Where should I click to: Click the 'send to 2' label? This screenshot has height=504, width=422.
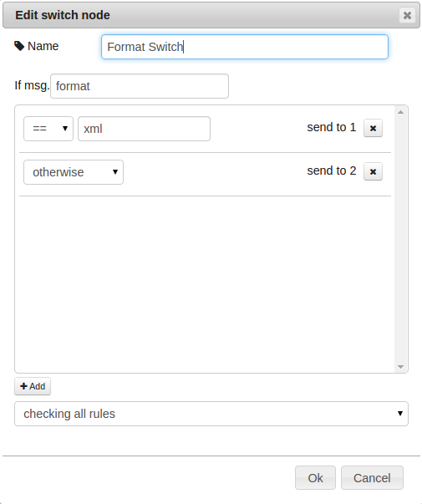point(332,171)
